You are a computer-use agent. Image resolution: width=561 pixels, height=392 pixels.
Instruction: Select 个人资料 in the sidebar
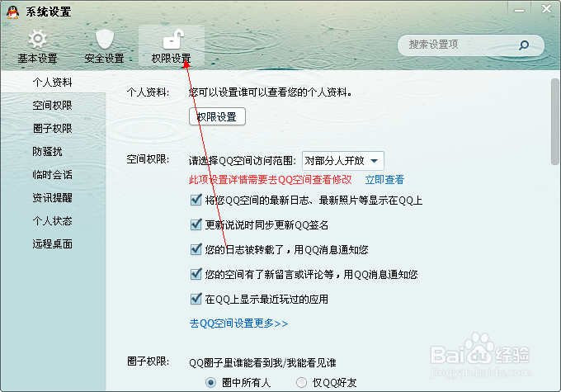[x=53, y=83]
